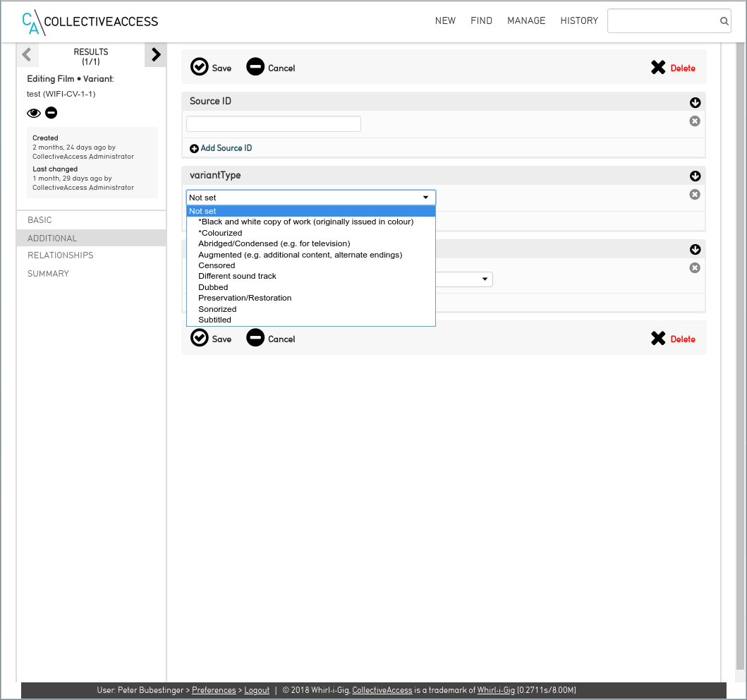This screenshot has height=700, width=747.
Task: Remove the Source ID value
Action: click(x=695, y=121)
